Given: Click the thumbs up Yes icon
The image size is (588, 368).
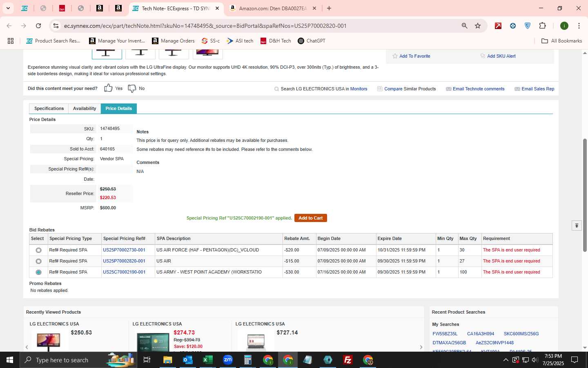Looking at the screenshot, I should [108, 88].
